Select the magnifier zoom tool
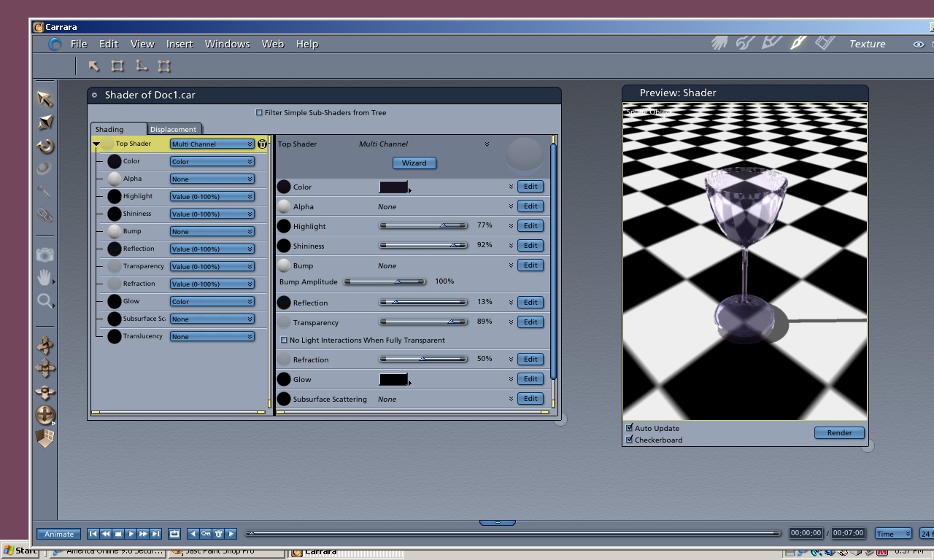934x560 pixels. coord(45,300)
